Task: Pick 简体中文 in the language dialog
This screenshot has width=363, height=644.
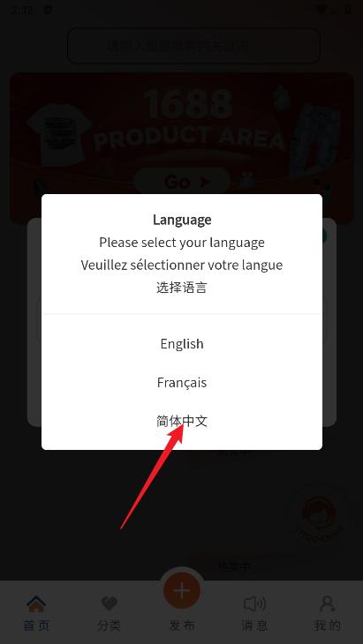Action: tap(182, 422)
